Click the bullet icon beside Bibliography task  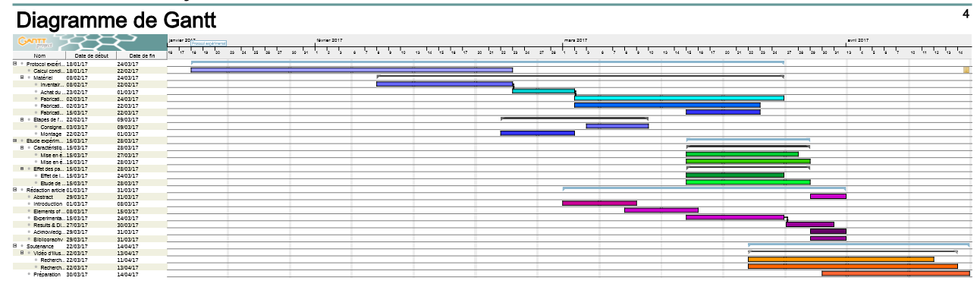coord(29,239)
